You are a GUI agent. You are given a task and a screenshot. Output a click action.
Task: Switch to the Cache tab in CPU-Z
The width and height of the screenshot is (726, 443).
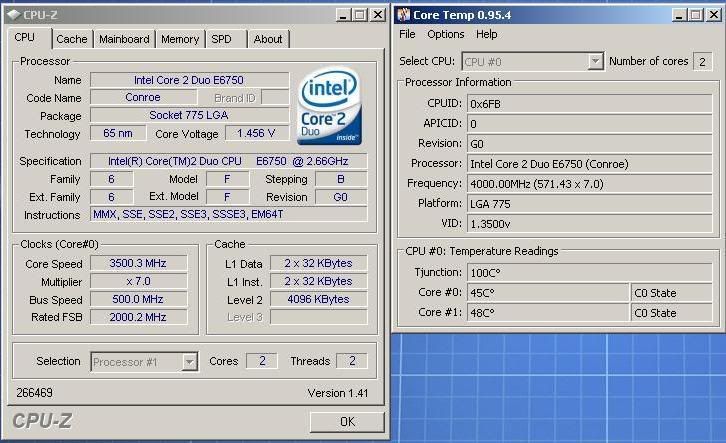[x=72, y=39]
